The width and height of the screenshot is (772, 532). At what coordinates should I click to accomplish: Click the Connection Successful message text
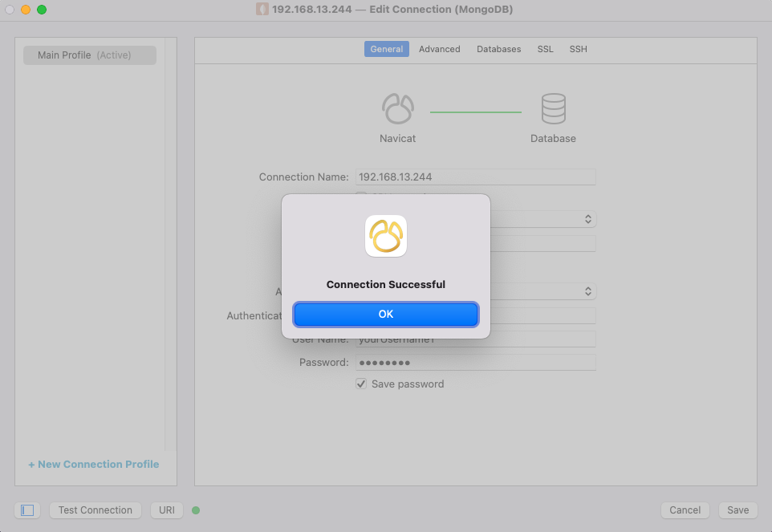point(385,284)
